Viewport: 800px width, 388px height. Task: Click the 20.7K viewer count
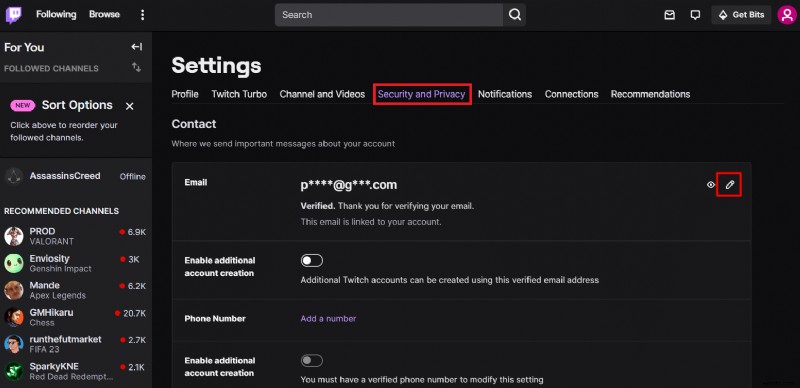(134, 313)
